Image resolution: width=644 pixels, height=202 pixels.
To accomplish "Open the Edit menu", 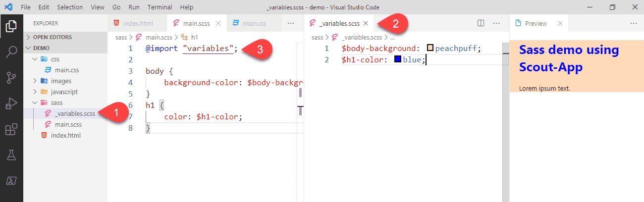I will click(x=44, y=7).
